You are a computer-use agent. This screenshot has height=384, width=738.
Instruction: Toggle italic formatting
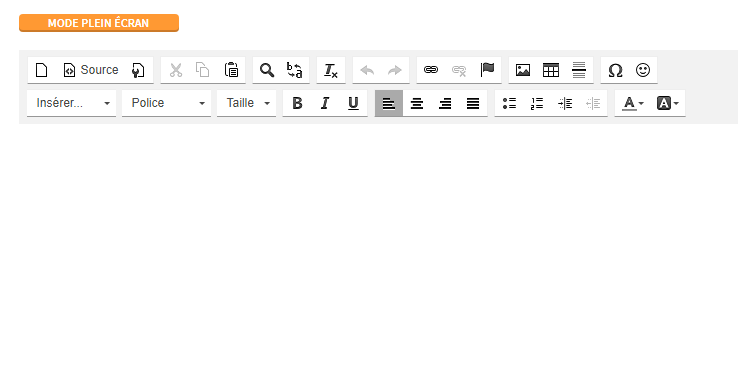pyautogui.click(x=325, y=103)
